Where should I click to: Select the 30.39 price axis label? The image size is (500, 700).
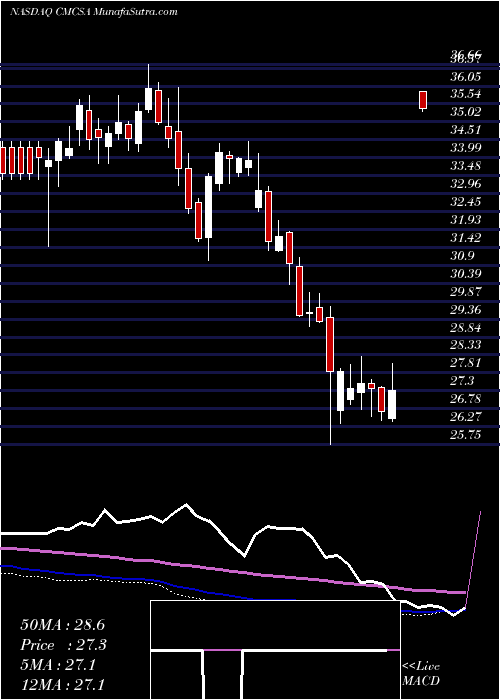click(x=466, y=273)
